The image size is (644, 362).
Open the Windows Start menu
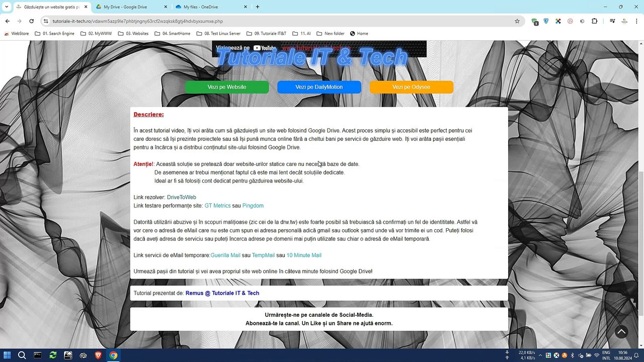[x=7, y=355]
